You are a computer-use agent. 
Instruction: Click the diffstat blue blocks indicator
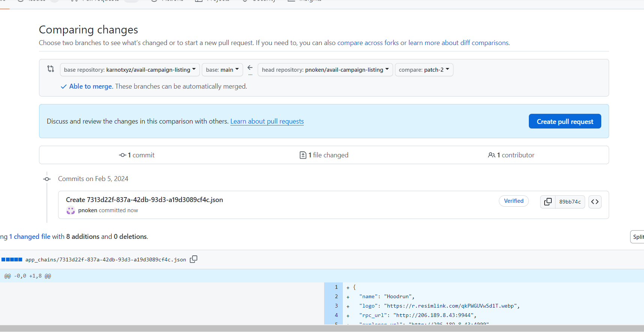(x=12, y=260)
